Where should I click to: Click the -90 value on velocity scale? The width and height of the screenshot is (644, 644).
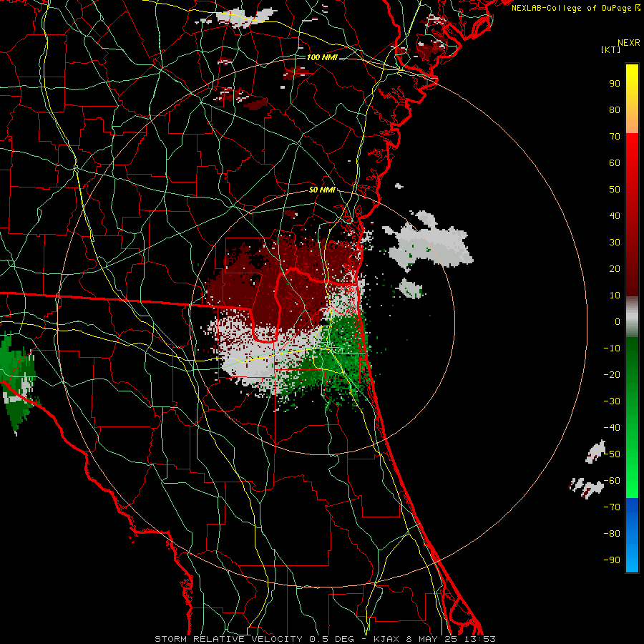point(612,560)
